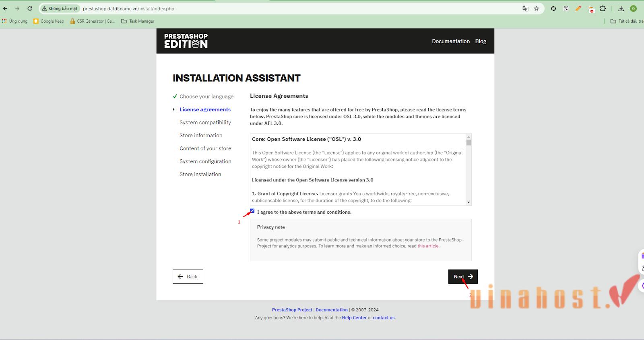Click the Next button

(463, 276)
